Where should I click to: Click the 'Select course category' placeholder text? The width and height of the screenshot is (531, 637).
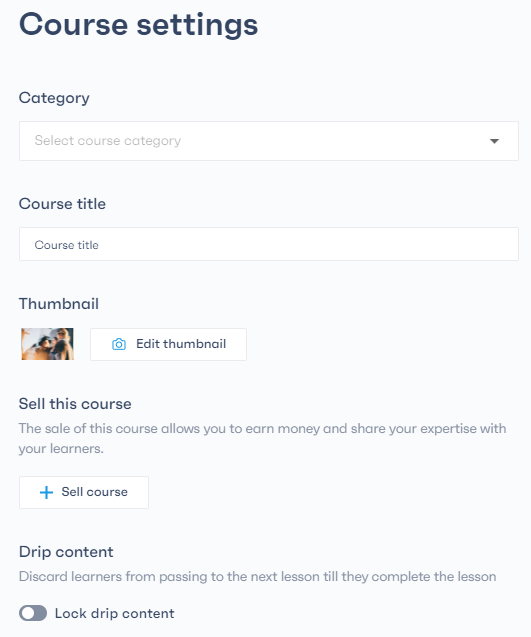pyautogui.click(x=108, y=141)
